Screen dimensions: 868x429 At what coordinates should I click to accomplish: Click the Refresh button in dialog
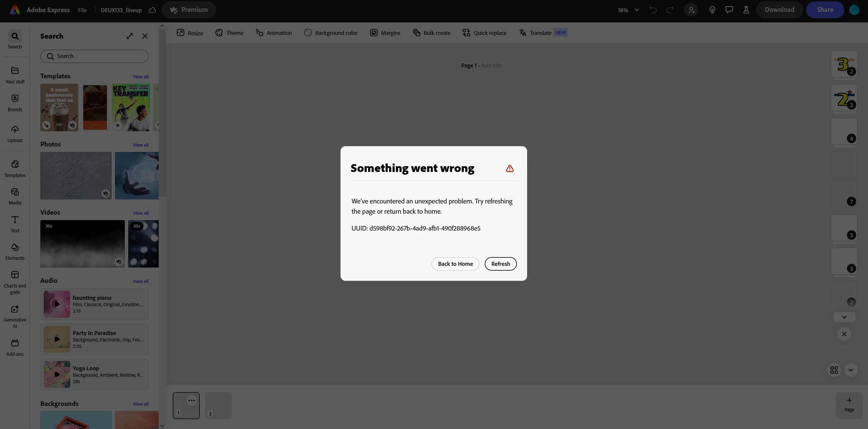pyautogui.click(x=500, y=264)
